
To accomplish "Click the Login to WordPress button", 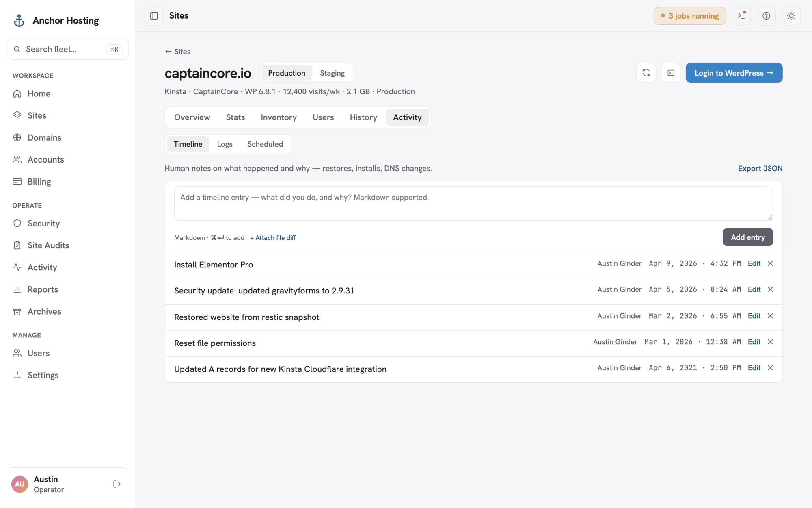I will pos(734,73).
